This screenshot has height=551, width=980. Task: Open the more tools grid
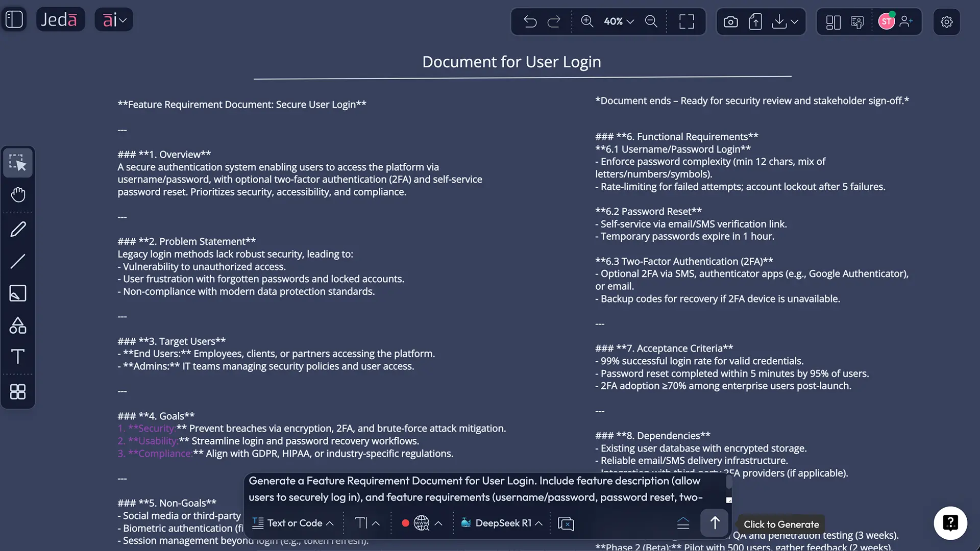(x=18, y=391)
